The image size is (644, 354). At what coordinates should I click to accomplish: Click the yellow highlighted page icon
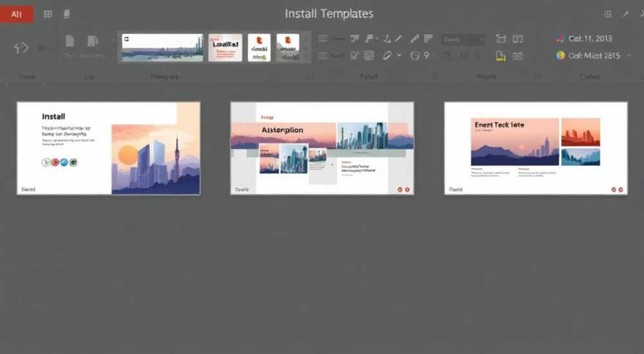pos(500,56)
